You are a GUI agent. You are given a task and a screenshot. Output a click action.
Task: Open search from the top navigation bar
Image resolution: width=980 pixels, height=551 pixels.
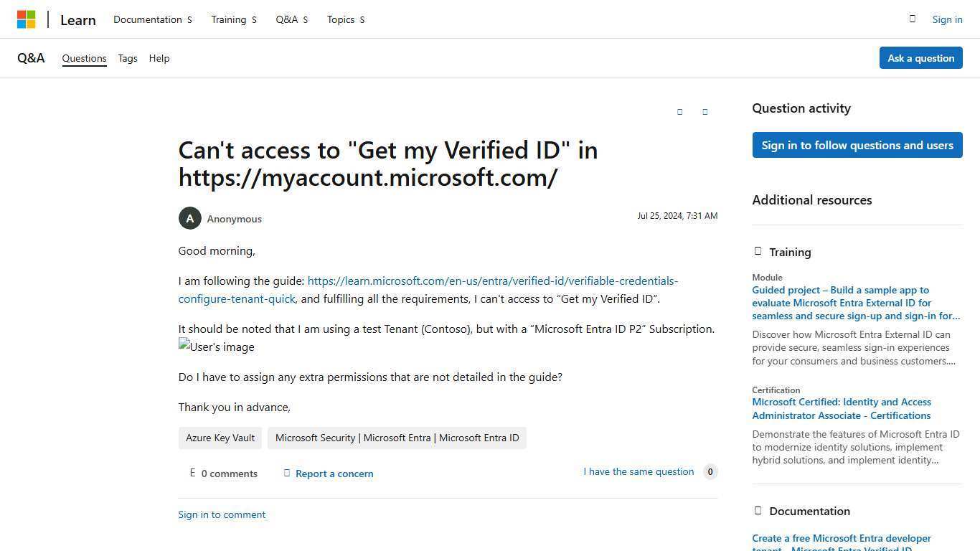coord(913,19)
